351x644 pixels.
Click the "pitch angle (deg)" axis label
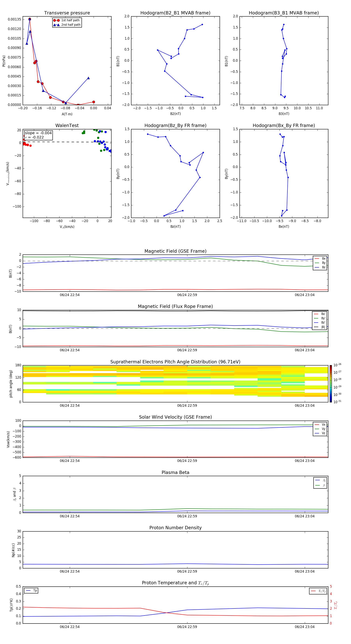click(11, 384)
